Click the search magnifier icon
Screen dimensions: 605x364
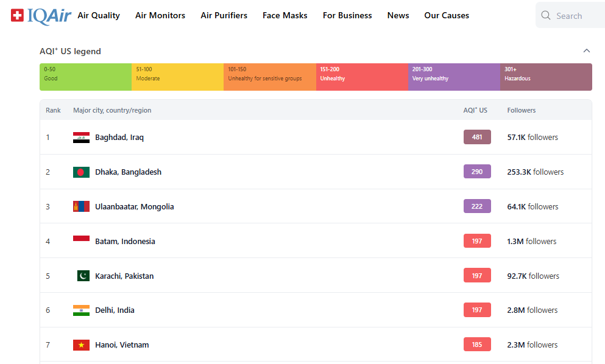click(546, 16)
